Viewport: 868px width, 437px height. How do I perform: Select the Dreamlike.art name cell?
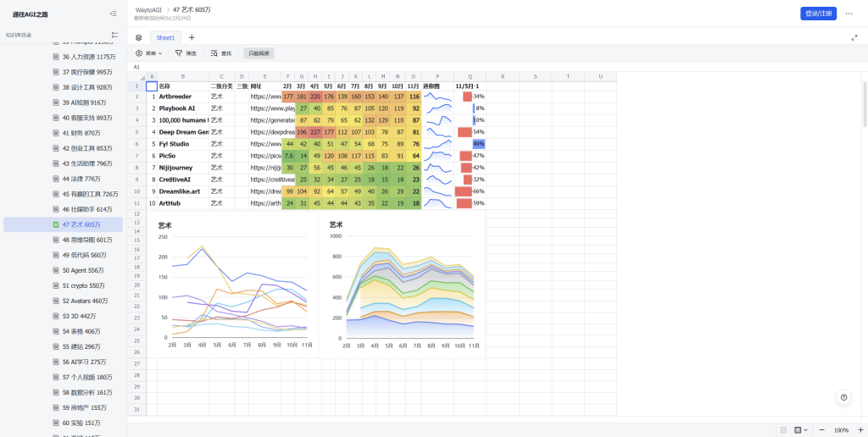[x=183, y=191]
